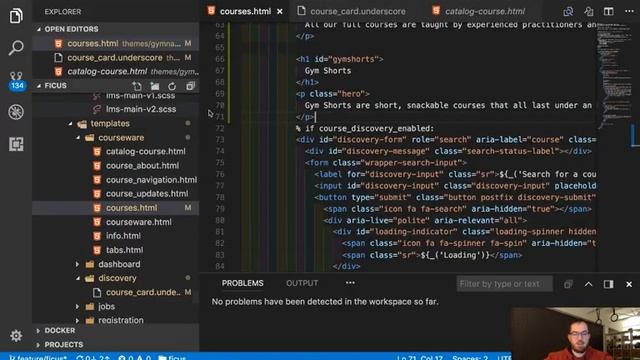This screenshot has height=360, width=640.
Task: Click the open file compare icon in editor toolbar
Action: pyautogui.click(x=589, y=11)
